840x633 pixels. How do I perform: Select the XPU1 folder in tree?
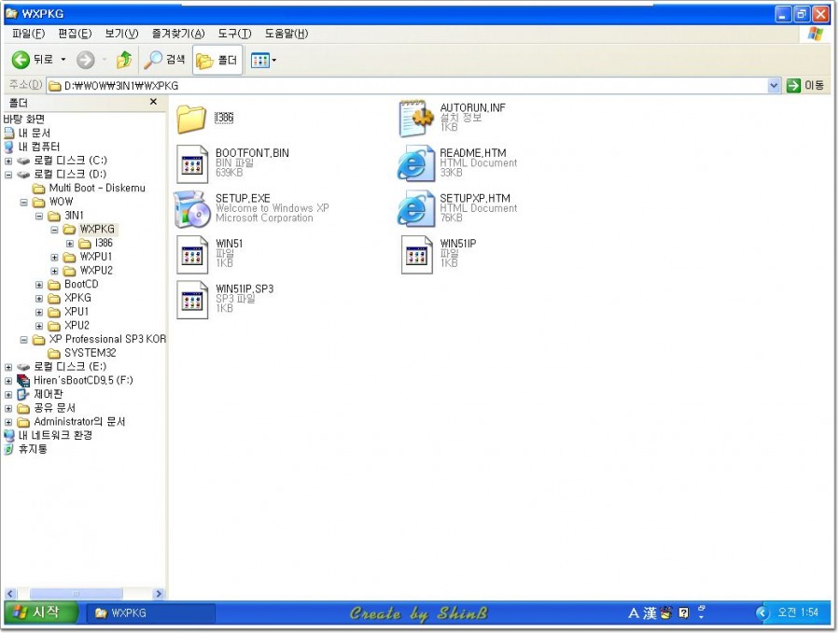77,312
